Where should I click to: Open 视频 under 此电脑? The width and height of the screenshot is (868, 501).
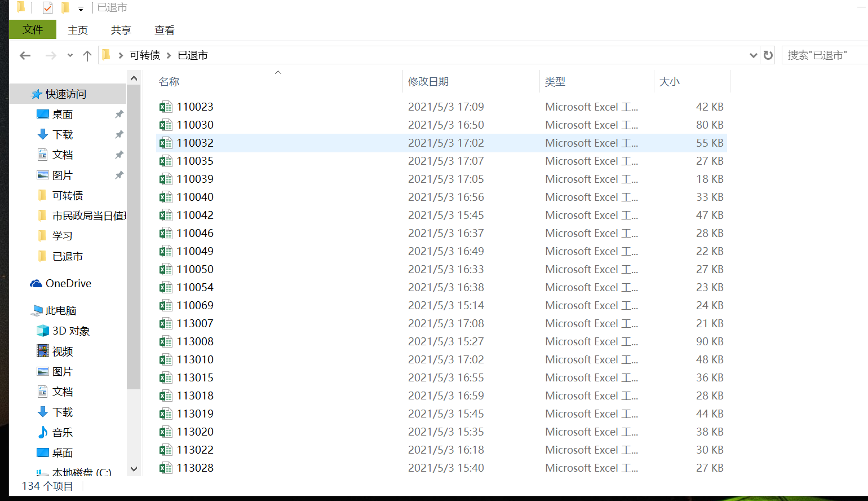(x=62, y=351)
